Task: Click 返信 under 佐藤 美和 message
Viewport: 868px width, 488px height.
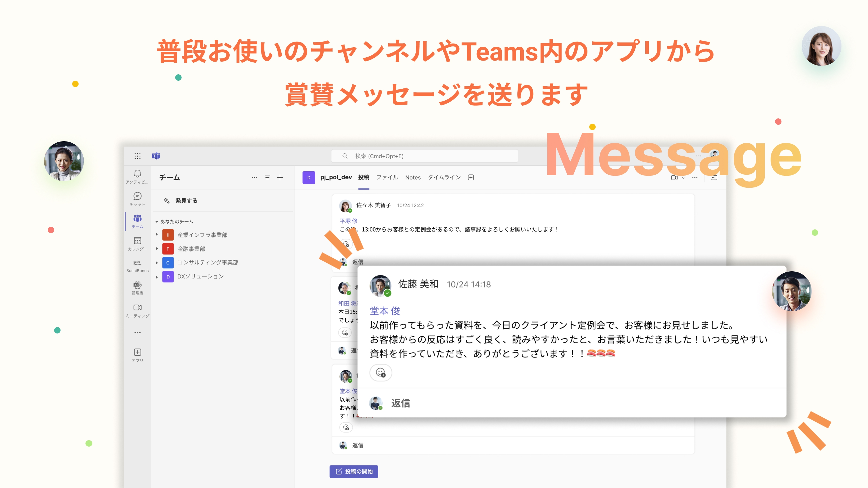Action: [x=400, y=403]
